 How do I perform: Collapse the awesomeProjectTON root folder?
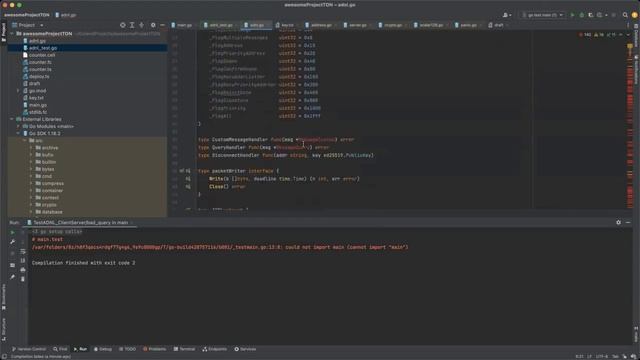pos(12,33)
